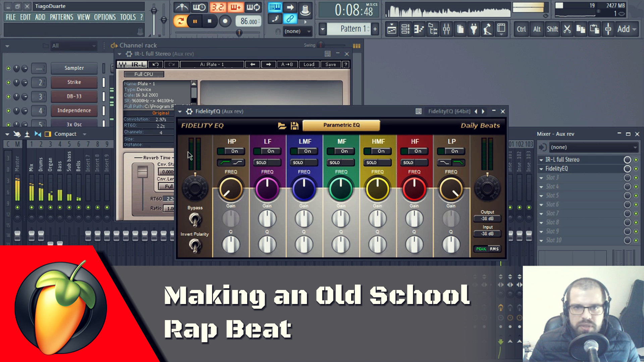Open the Add dropdown in top toolbar
This screenshot has height=362, width=644.
point(627,29)
